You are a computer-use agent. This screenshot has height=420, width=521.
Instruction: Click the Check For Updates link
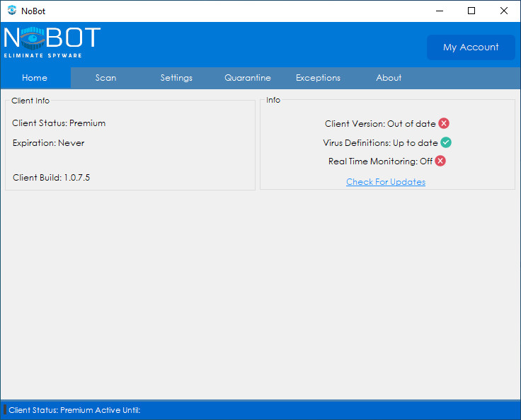coord(386,182)
